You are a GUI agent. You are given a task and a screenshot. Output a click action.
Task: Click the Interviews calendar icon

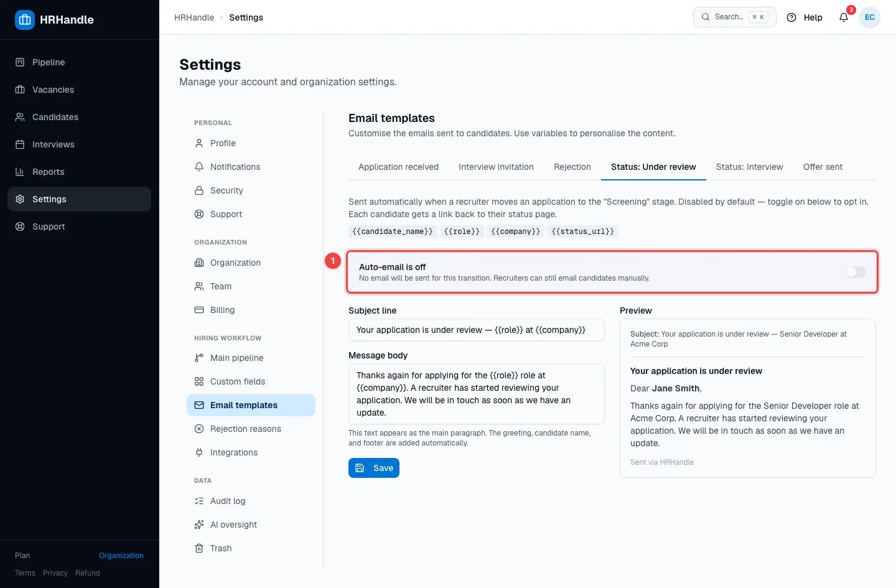point(20,144)
